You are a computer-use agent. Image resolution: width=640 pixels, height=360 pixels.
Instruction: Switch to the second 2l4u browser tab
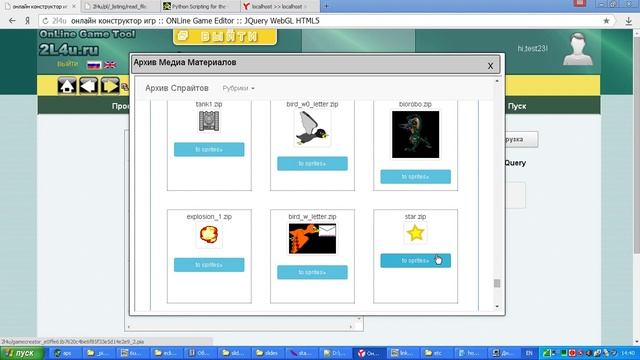click(x=119, y=7)
